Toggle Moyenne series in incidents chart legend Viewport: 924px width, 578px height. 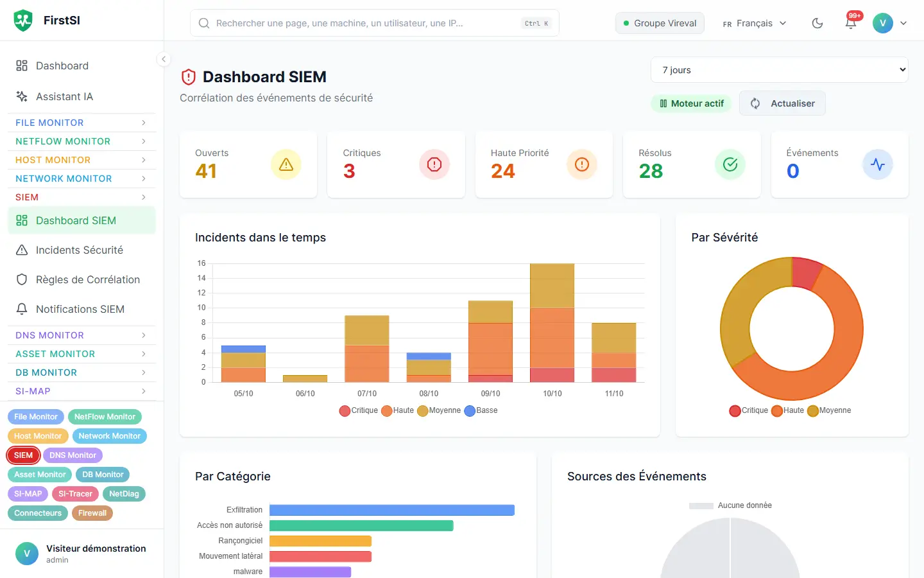tap(439, 410)
